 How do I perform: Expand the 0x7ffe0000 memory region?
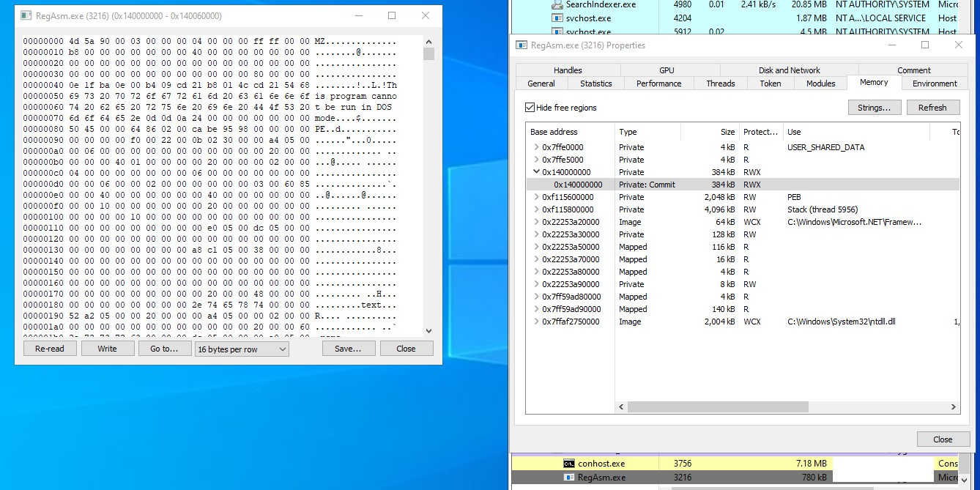[536, 147]
